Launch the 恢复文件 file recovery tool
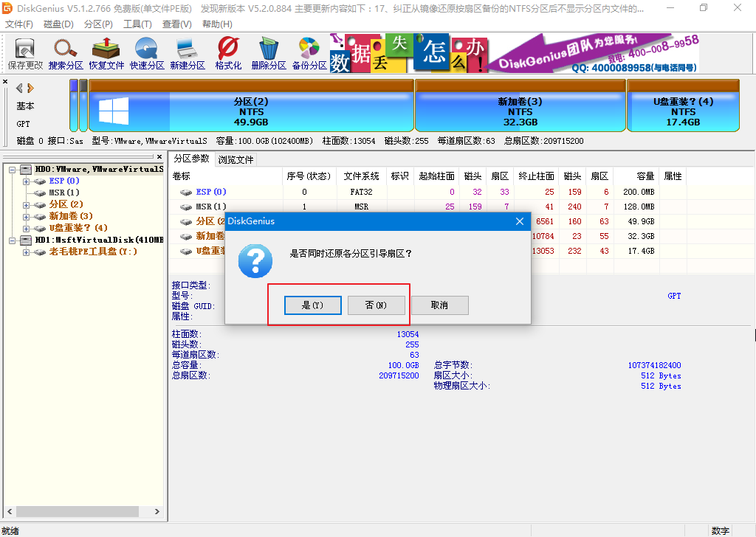 click(x=106, y=54)
